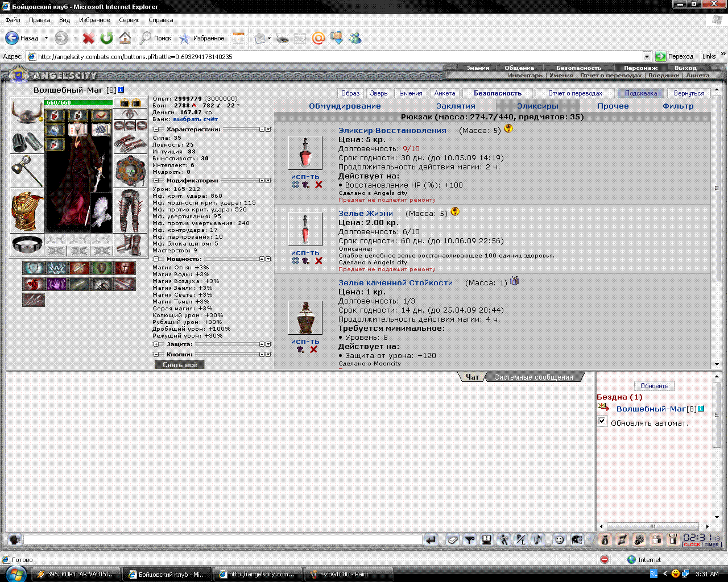The width and height of the screenshot is (728, 582).
Task: Open the Эликсиры inventory tab
Action: [537, 106]
